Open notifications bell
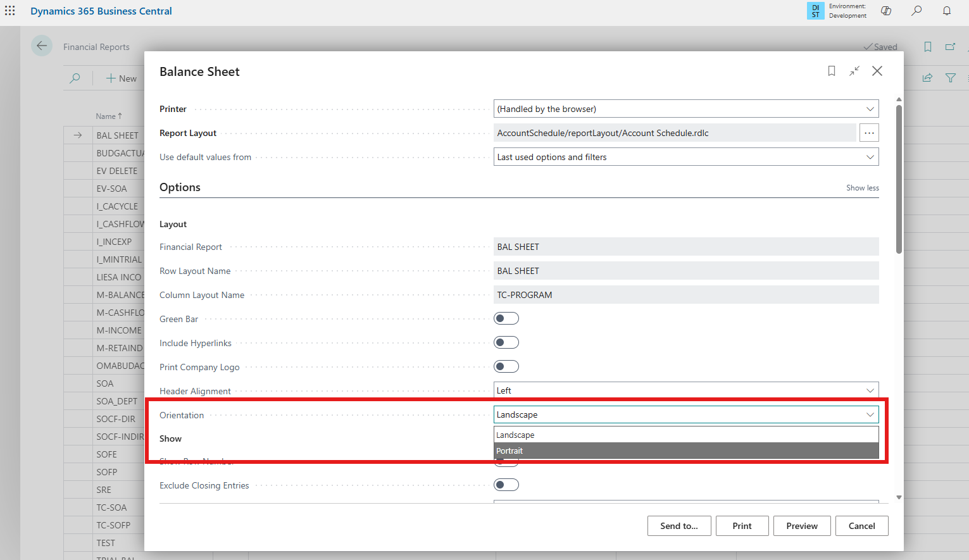This screenshot has width=969, height=560. pyautogui.click(x=947, y=11)
